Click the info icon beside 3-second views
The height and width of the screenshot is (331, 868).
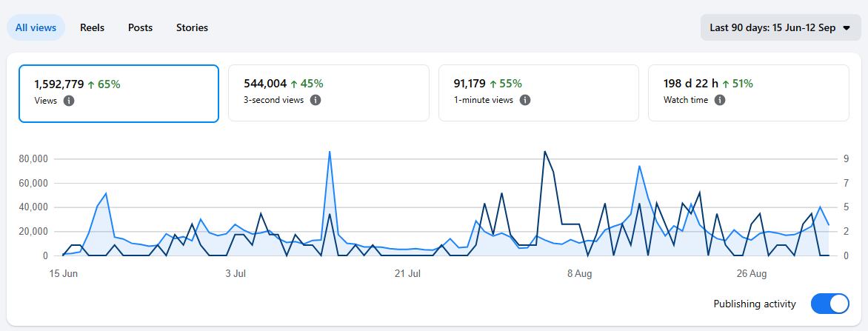[x=315, y=100]
